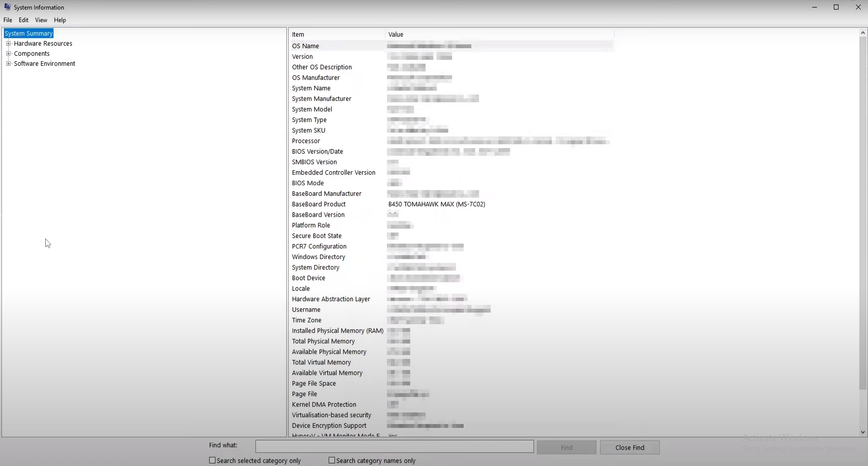Open the File menu
Viewport: 868px width, 466px height.
8,20
